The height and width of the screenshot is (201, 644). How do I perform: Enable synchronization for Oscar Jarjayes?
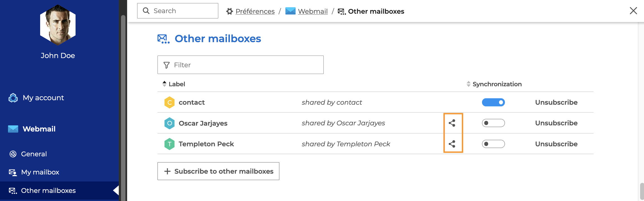(x=493, y=123)
